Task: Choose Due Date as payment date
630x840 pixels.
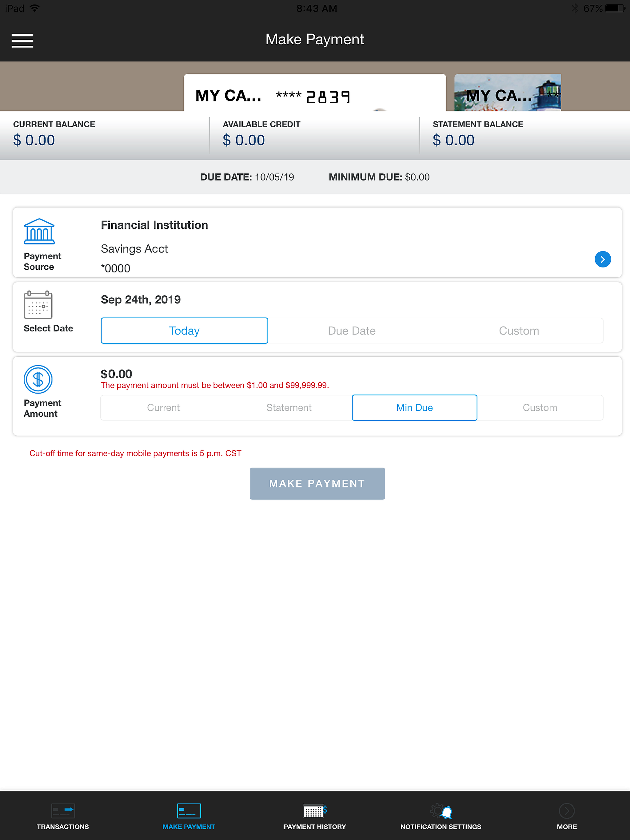Action: pyautogui.click(x=352, y=331)
